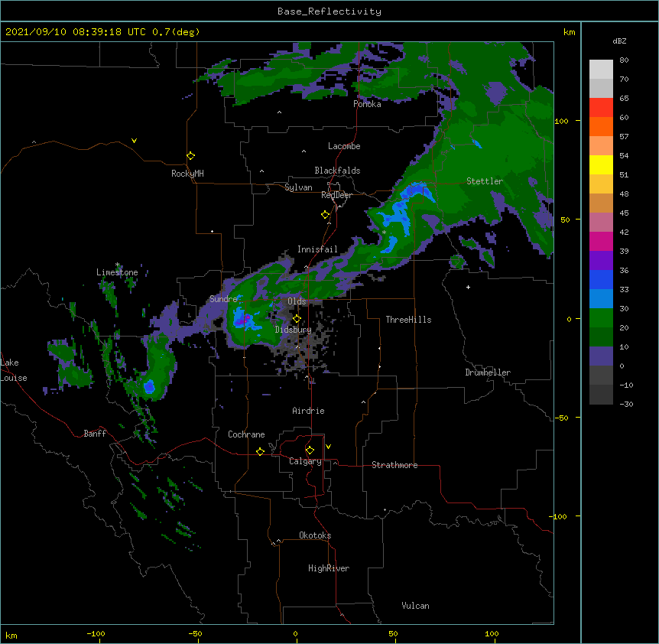Click the yellow diamond marker below Cochrane
The width and height of the screenshot is (659, 644).
260,451
